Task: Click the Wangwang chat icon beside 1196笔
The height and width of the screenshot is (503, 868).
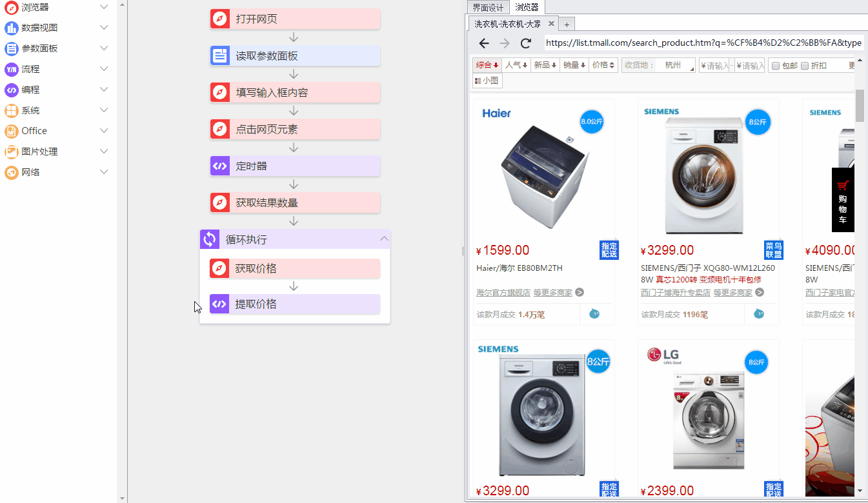Action: [x=759, y=314]
